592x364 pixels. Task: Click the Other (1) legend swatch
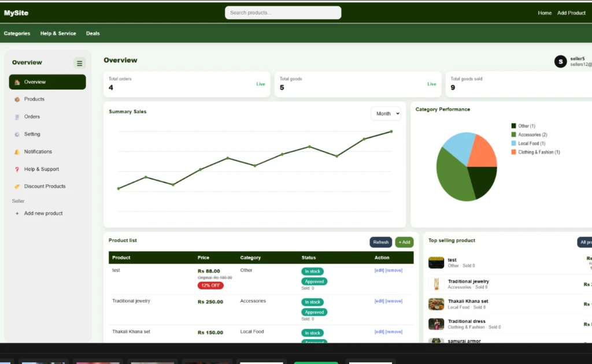[x=513, y=126]
